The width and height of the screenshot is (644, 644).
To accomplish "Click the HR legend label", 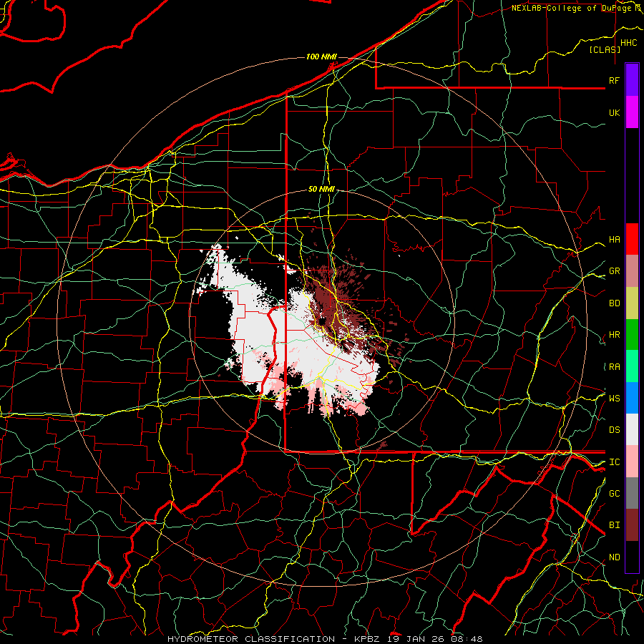I will 614,335.
